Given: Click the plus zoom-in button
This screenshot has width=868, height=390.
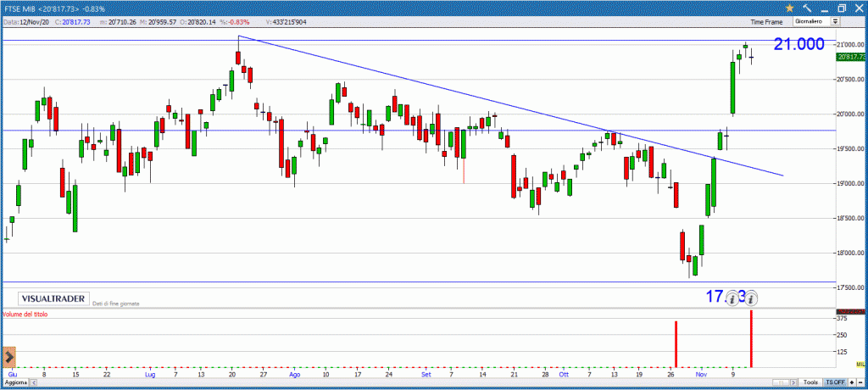Looking at the screenshot, I should point(852,382).
